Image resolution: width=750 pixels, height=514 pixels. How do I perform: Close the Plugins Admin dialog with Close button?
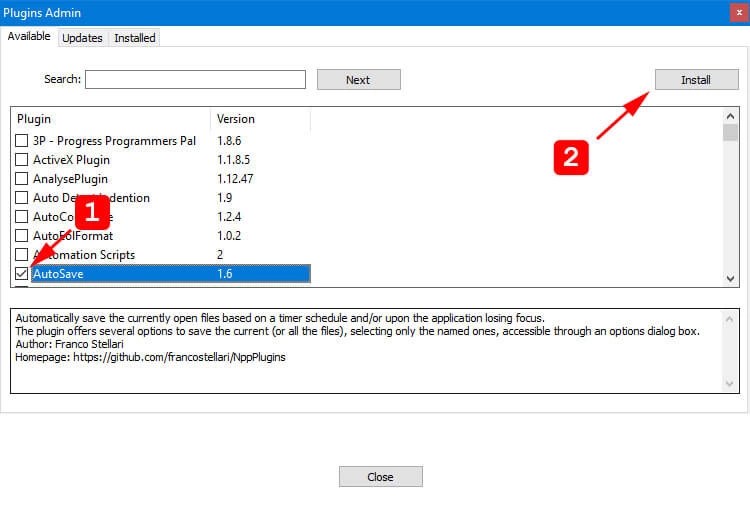[x=381, y=477]
